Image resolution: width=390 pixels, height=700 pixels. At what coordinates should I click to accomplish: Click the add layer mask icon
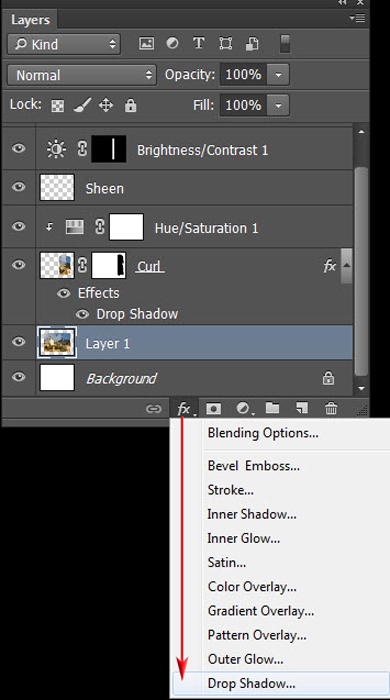[213, 408]
